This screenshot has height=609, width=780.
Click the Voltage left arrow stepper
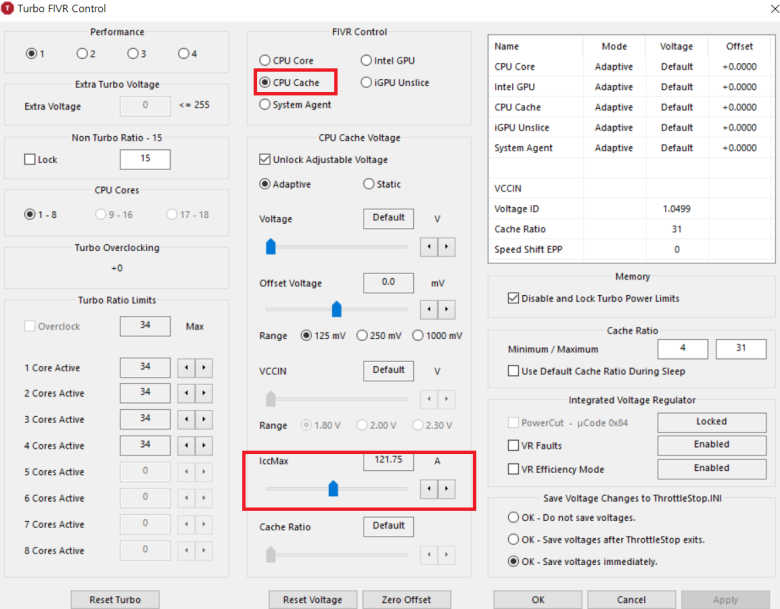pyautogui.click(x=429, y=246)
